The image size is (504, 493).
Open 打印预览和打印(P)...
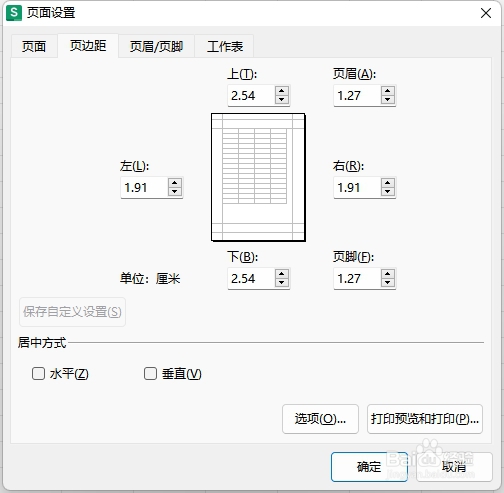point(425,419)
